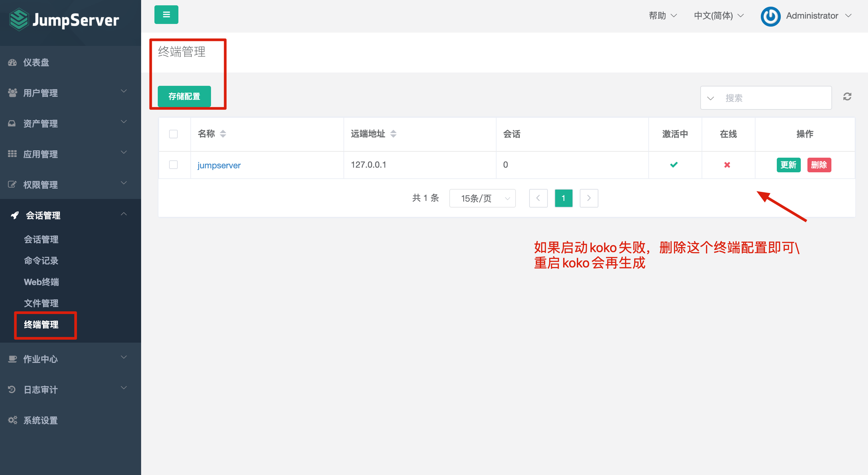This screenshot has width=868, height=475.
Task: Open the 帮助 dropdown menu
Action: point(663,16)
